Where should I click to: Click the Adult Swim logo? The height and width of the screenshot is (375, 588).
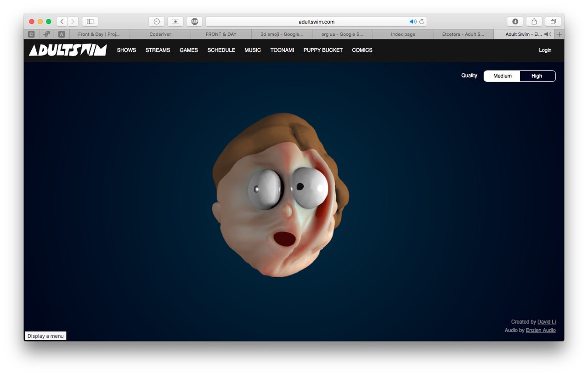click(x=68, y=50)
